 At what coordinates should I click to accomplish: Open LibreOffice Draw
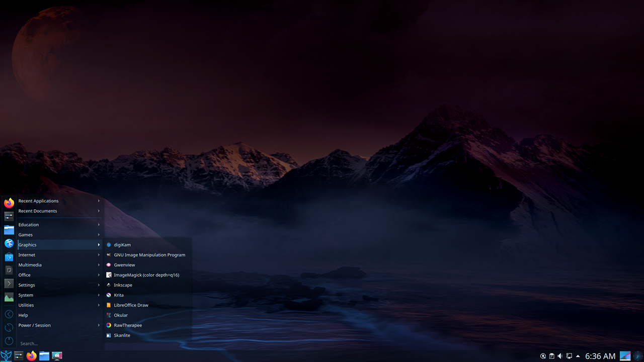point(148,305)
